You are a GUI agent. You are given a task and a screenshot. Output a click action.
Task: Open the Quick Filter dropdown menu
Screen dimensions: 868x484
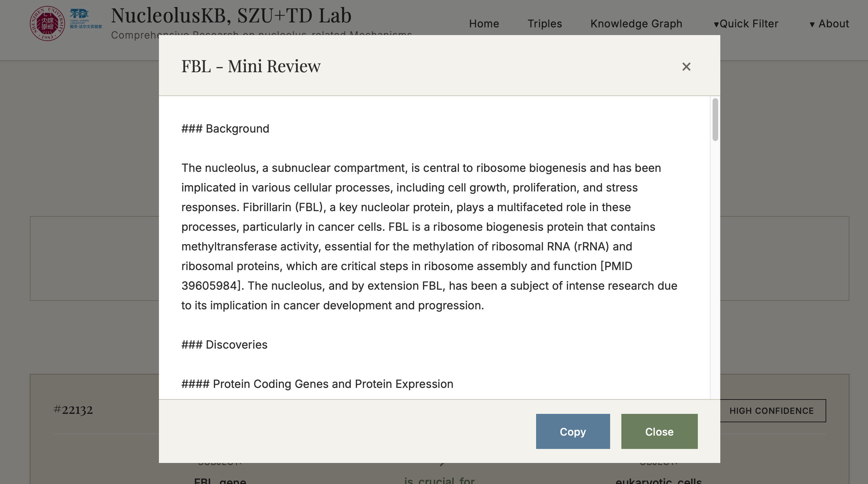[746, 24]
